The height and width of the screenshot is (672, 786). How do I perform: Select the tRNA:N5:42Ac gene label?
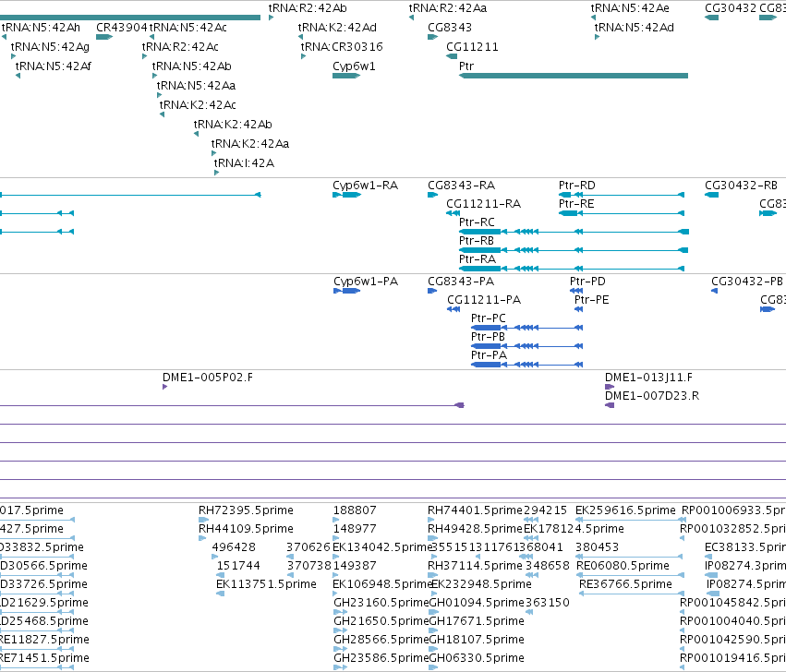click(x=188, y=28)
